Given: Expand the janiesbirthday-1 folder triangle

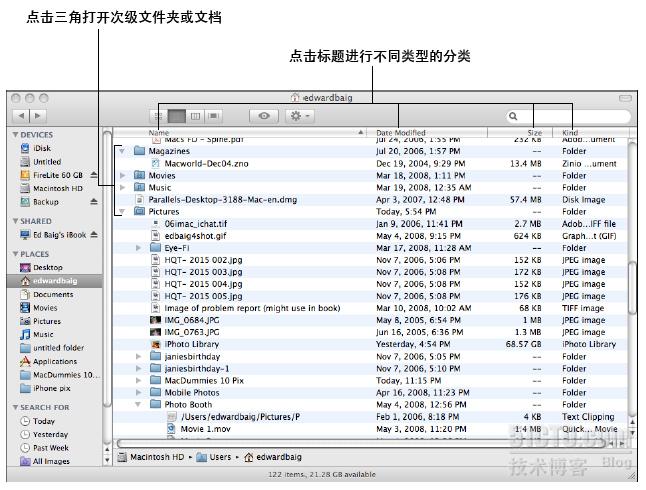Looking at the screenshot, I should point(139,368).
